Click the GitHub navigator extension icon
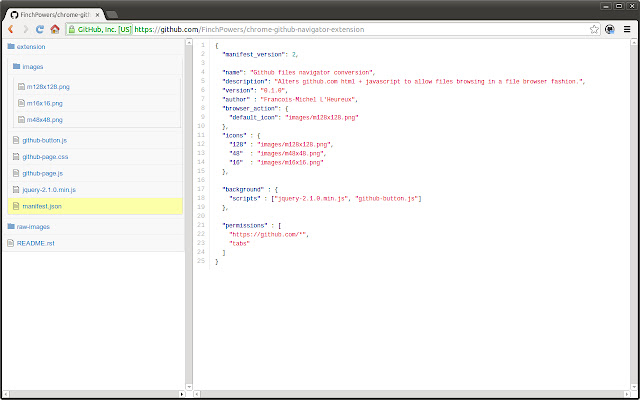 pyautogui.click(x=610, y=30)
